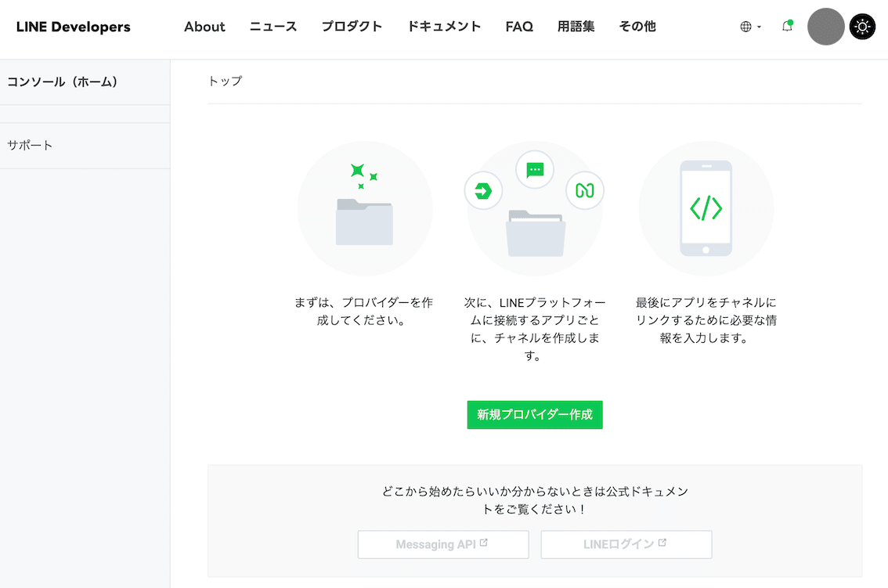This screenshot has width=888, height=588.
Task: Open the ニュース menu item
Action: click(273, 27)
